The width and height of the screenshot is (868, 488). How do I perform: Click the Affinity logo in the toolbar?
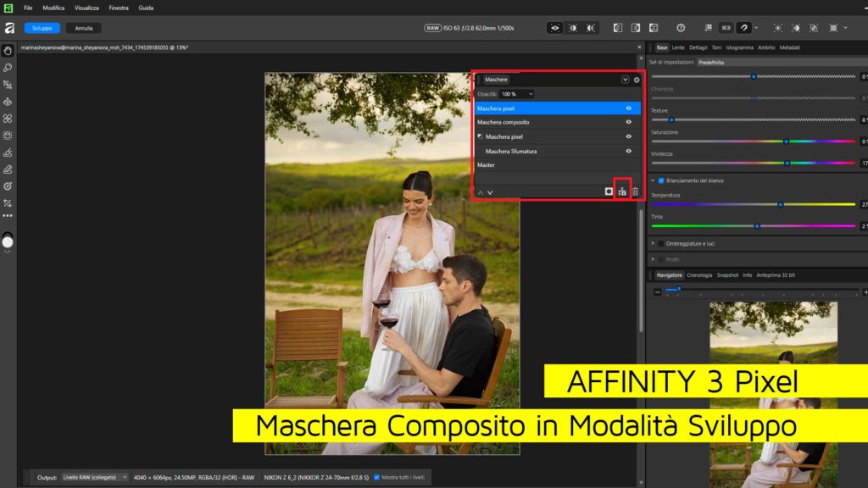[8, 28]
